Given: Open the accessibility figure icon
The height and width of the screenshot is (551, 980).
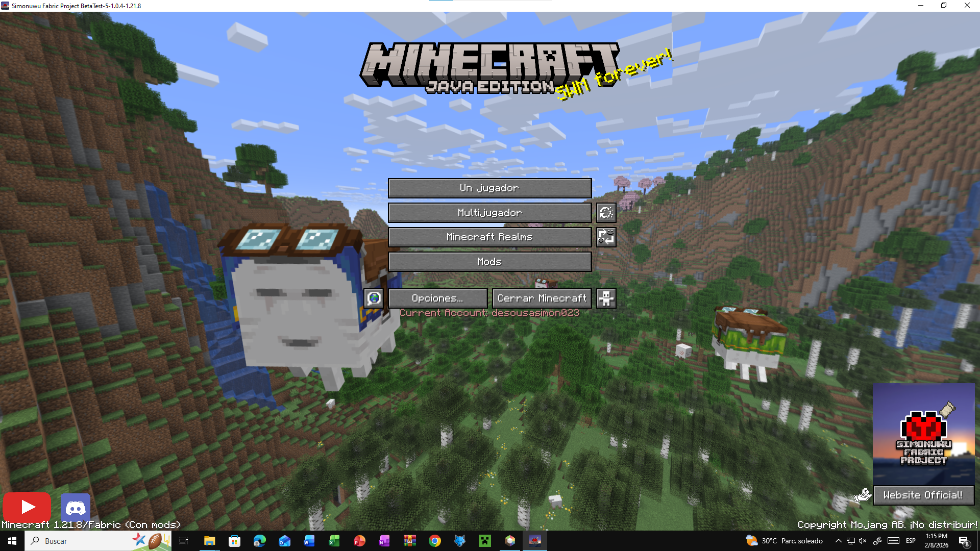Looking at the screenshot, I should click(x=606, y=298).
